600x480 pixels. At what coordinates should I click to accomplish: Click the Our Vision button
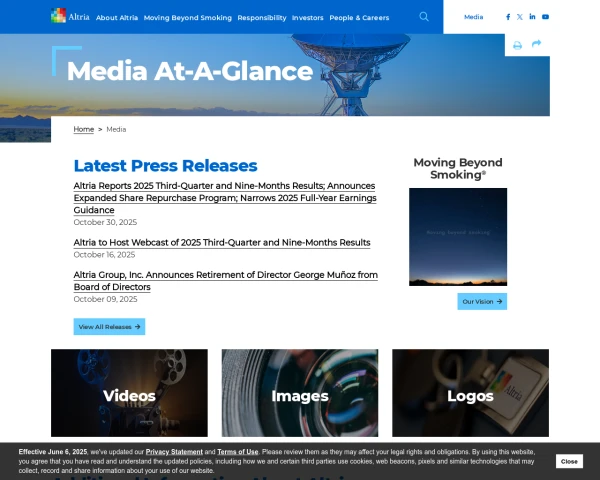(482, 302)
